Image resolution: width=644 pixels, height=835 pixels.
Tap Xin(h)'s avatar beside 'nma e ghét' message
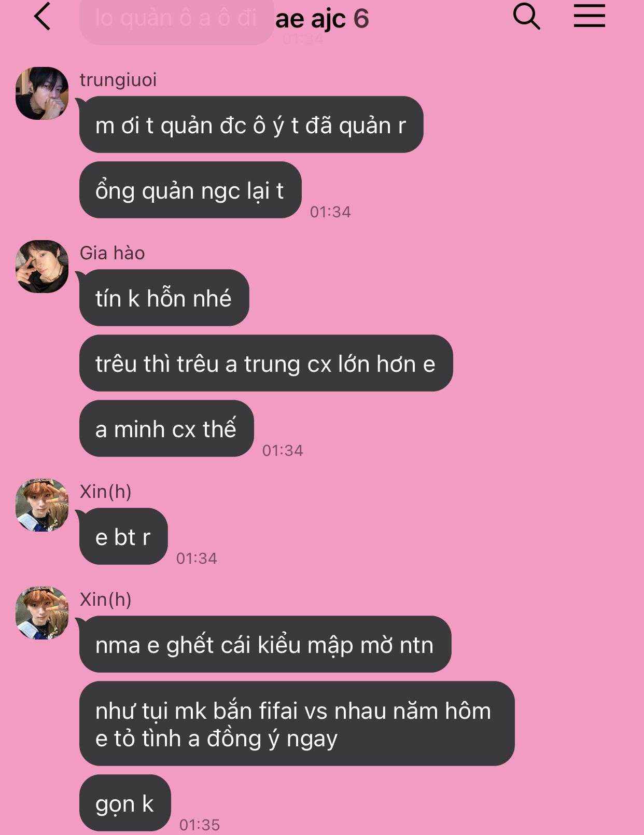click(42, 613)
